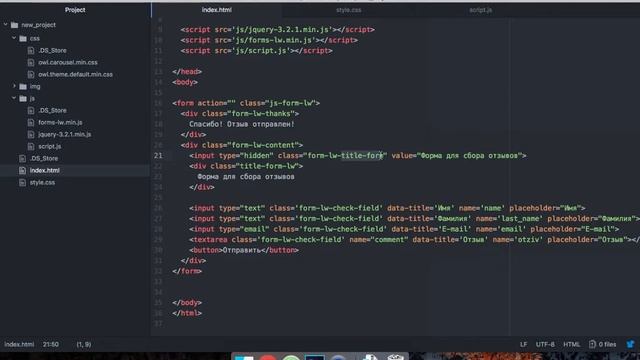
Task: Change LF line ending in status bar
Action: [x=523, y=344]
